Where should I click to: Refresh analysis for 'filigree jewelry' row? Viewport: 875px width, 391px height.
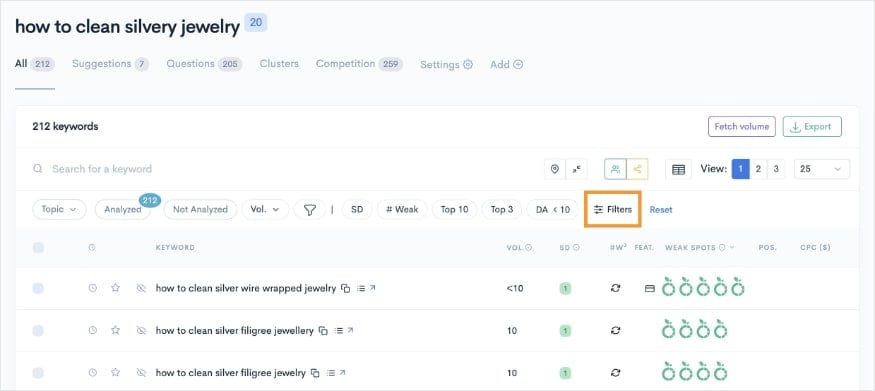[x=616, y=373]
